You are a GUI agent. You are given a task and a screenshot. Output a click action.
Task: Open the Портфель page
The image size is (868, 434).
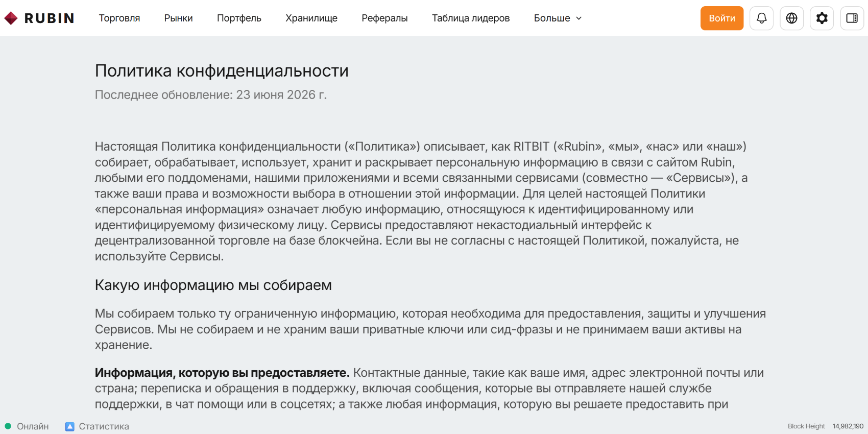click(239, 18)
